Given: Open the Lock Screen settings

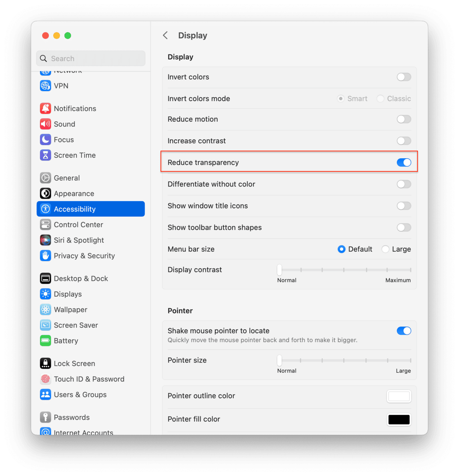Looking at the screenshot, I should tap(91, 363).
